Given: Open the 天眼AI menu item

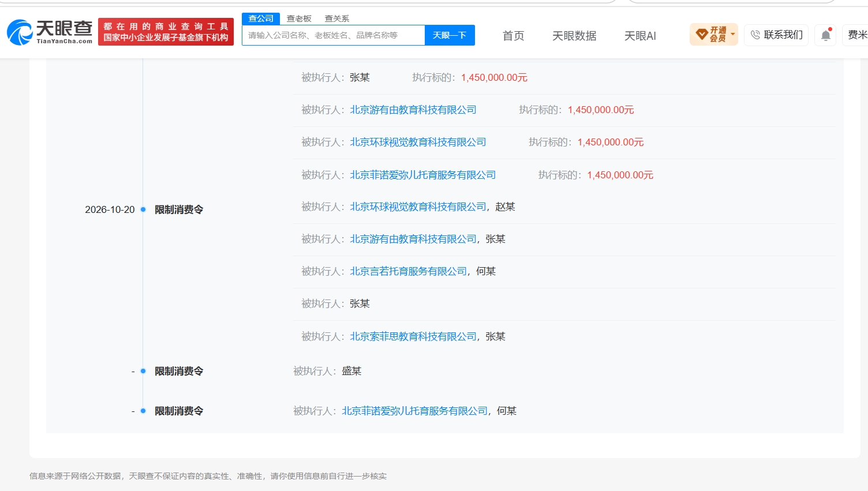Looking at the screenshot, I should tap(640, 36).
